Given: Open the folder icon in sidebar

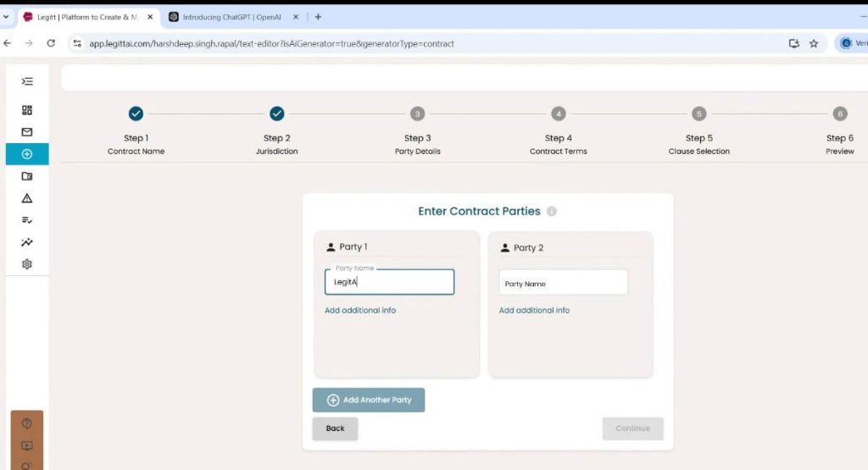Looking at the screenshot, I should (x=26, y=176).
